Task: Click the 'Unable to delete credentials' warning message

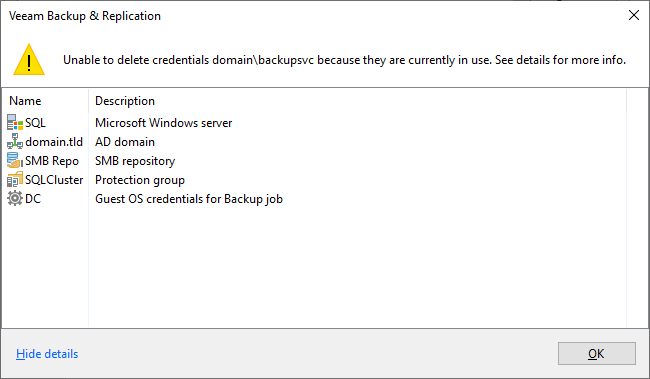Action: tap(344, 60)
